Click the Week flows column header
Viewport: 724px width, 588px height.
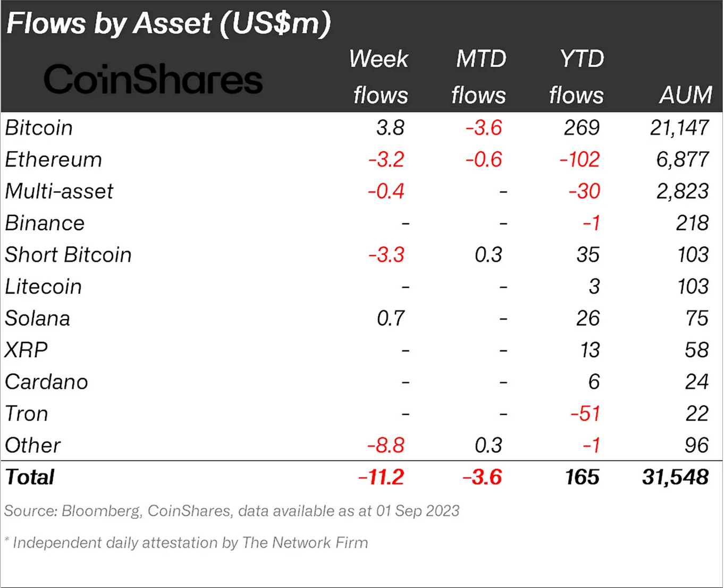tap(380, 77)
